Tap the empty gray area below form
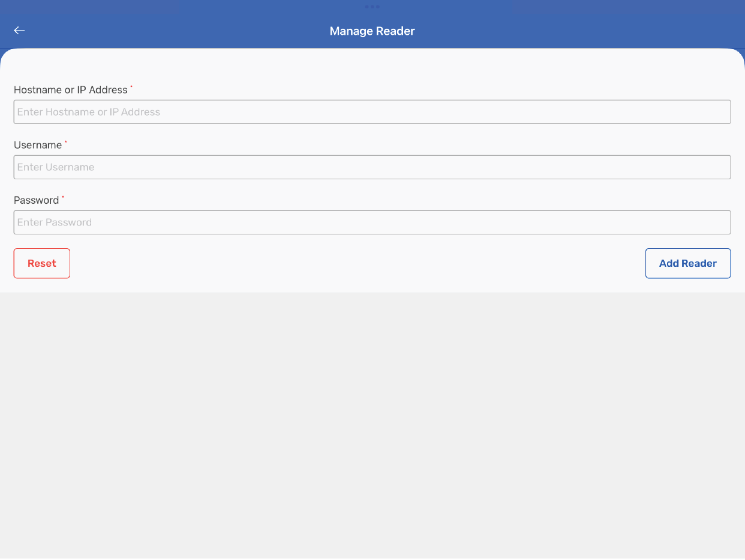Image resolution: width=745 pixels, height=560 pixels. click(372, 420)
